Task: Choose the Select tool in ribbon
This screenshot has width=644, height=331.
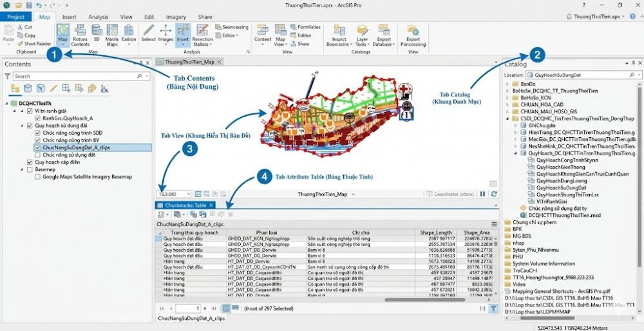Action: pyautogui.click(x=148, y=33)
